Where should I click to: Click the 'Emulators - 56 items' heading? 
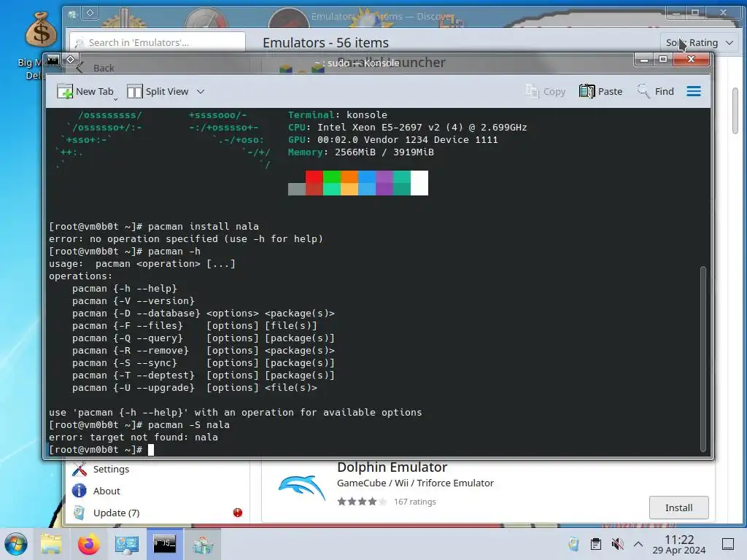pos(325,42)
